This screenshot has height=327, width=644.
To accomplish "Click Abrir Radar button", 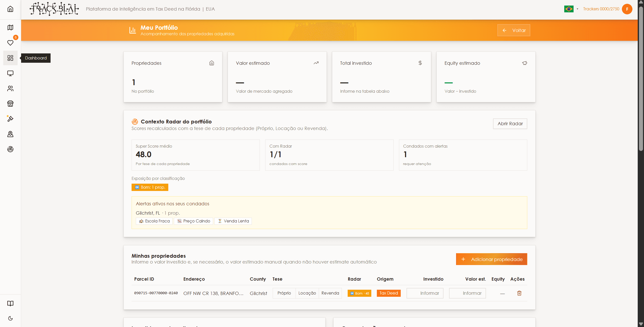I will click(x=510, y=124).
